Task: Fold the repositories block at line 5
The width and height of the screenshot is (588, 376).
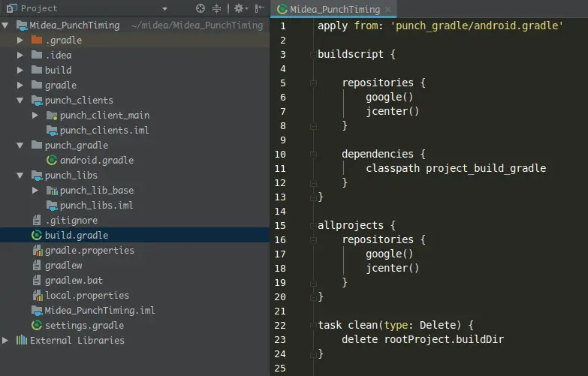Action: pos(313,83)
